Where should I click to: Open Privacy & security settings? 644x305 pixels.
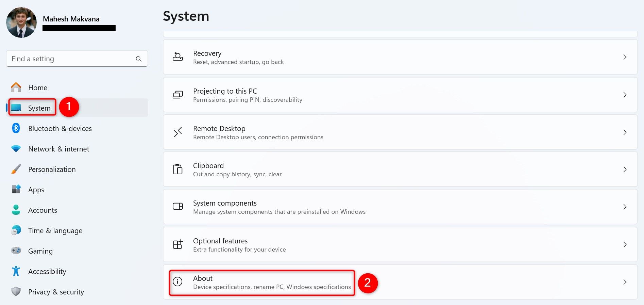click(56, 292)
